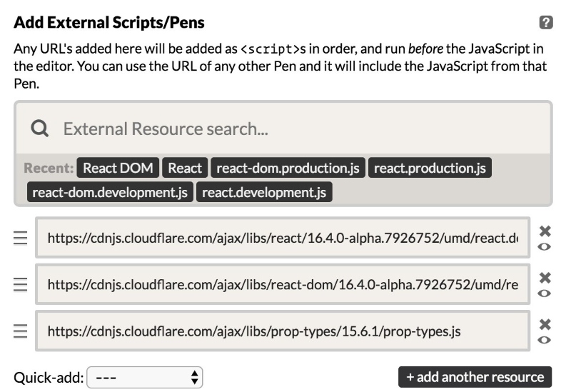Edit the react-dom 16.4.0-alpha URL field
This screenshot has height=392, width=571.
point(283,284)
